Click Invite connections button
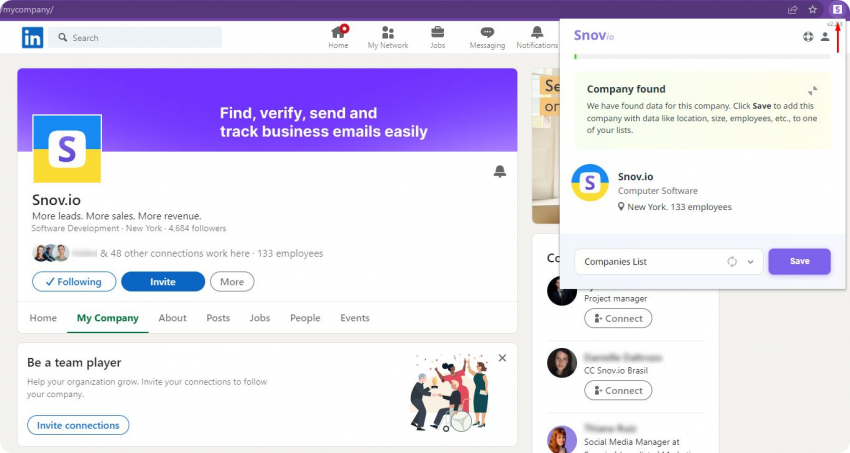This screenshot has height=453, width=850. 78,425
